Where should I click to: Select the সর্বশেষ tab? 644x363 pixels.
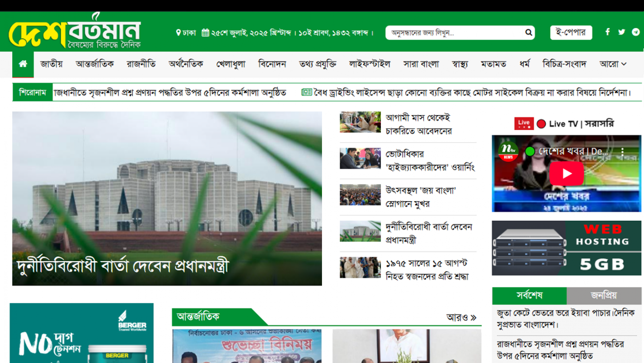(x=529, y=296)
